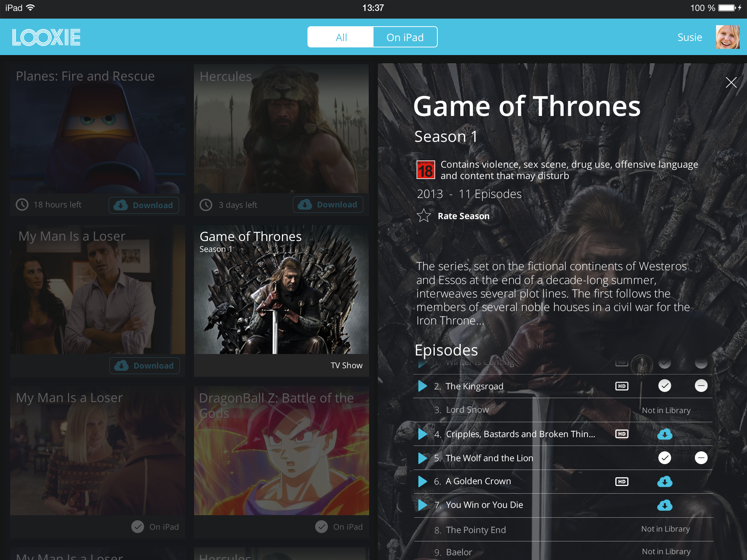Play episode 7 You Win or You Die
This screenshot has width=747, height=560.
coord(422,505)
